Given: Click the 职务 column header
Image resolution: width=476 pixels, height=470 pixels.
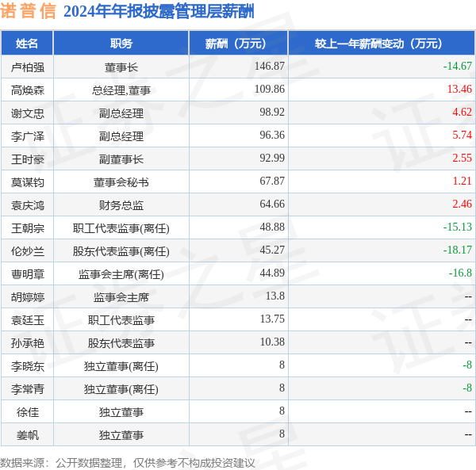Looking at the screenshot, I should [x=121, y=44].
